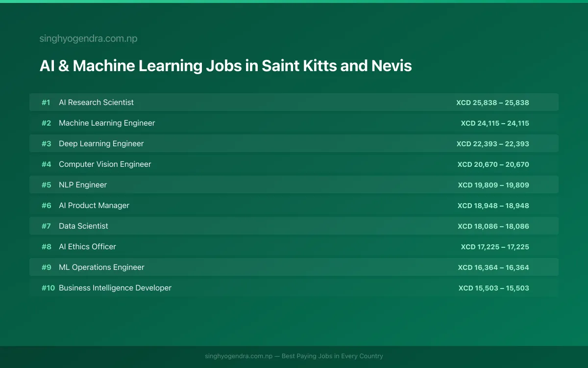588x368 pixels.
Task: Click salary XCD 19,809 – 19,809
Action: click(x=493, y=185)
